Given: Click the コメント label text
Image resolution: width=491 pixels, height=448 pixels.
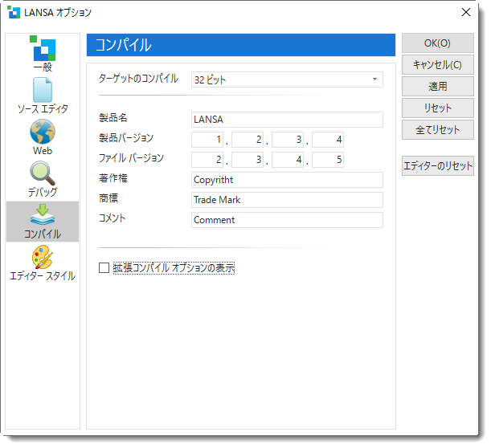Looking at the screenshot, I should coord(113,218).
